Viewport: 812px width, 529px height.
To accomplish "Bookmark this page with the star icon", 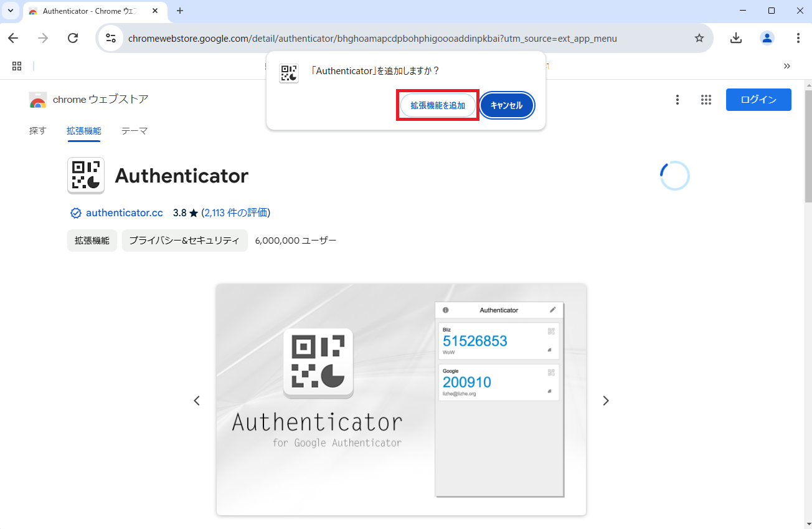I will 699,38.
